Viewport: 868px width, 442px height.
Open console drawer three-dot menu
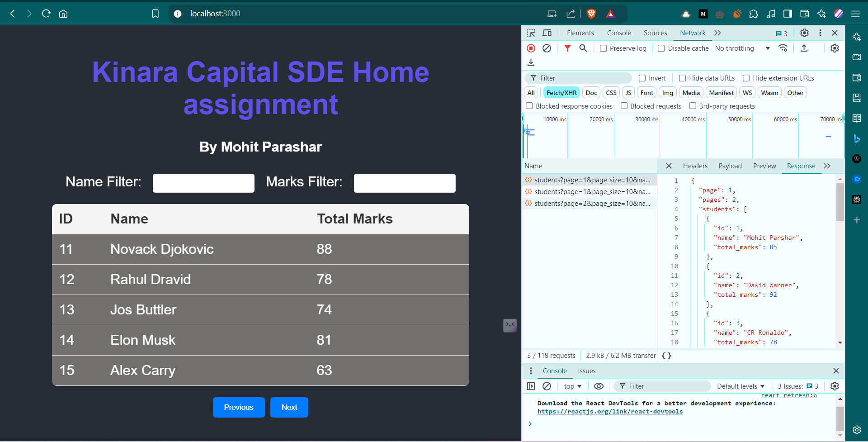coord(531,371)
